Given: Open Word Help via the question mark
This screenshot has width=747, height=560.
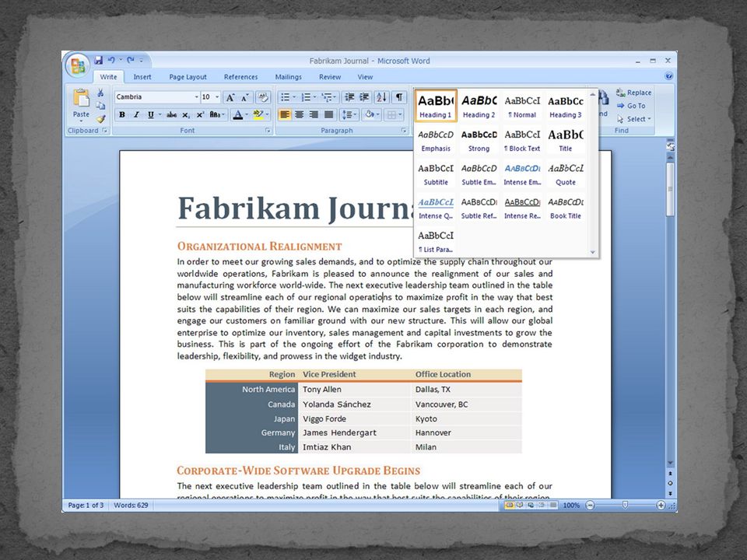Looking at the screenshot, I should (x=668, y=76).
